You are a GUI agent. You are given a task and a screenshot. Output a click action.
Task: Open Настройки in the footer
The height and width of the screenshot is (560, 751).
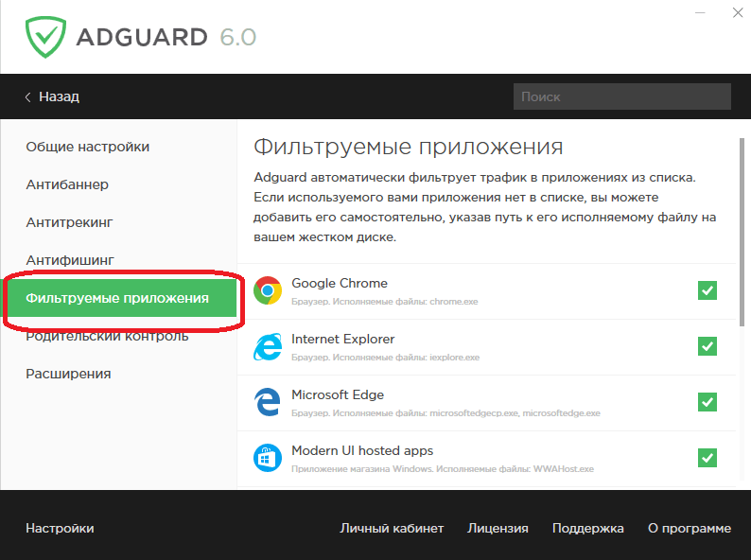tap(60, 529)
